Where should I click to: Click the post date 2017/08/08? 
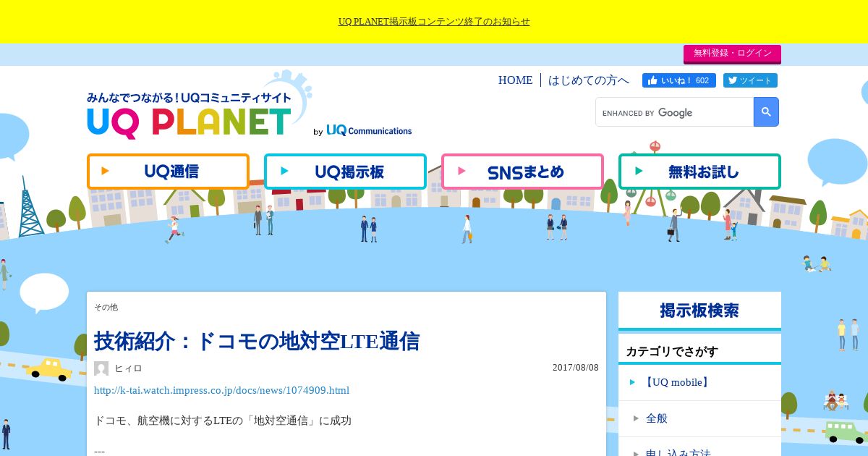point(576,368)
